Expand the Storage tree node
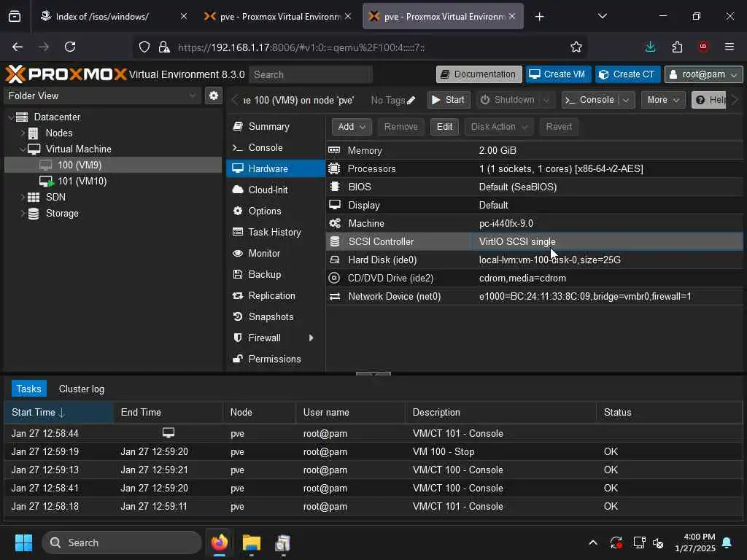Screen dimensions: 747x560 point(23,214)
